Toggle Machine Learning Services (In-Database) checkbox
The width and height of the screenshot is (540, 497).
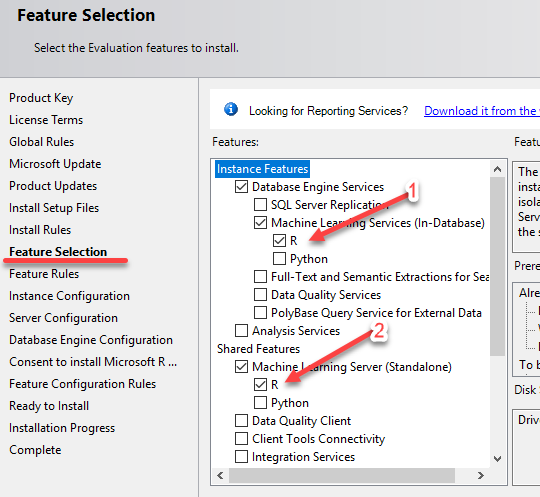point(260,222)
